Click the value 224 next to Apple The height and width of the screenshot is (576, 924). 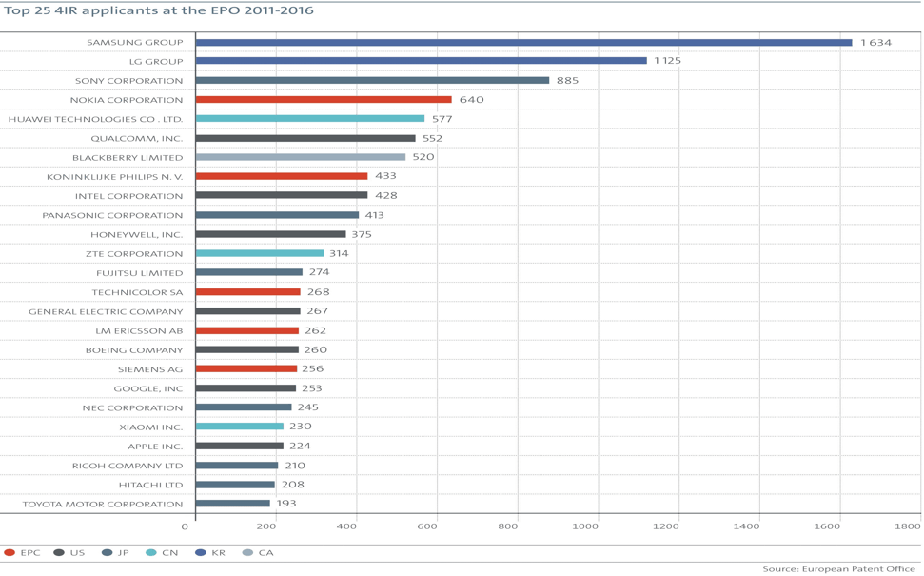click(300, 447)
